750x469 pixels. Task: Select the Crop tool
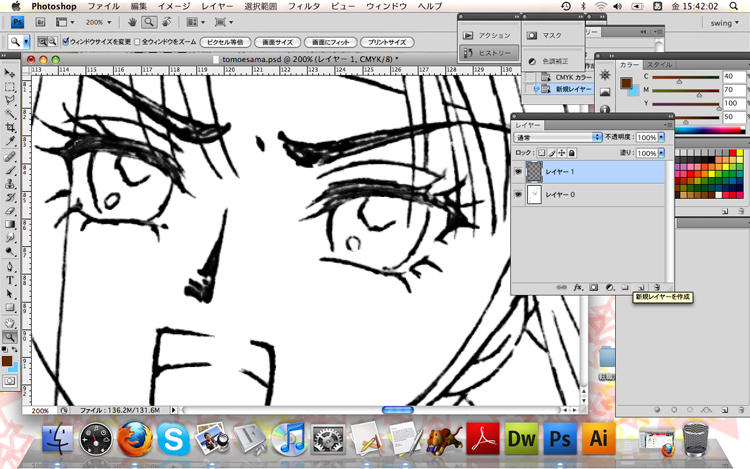coord(10,127)
